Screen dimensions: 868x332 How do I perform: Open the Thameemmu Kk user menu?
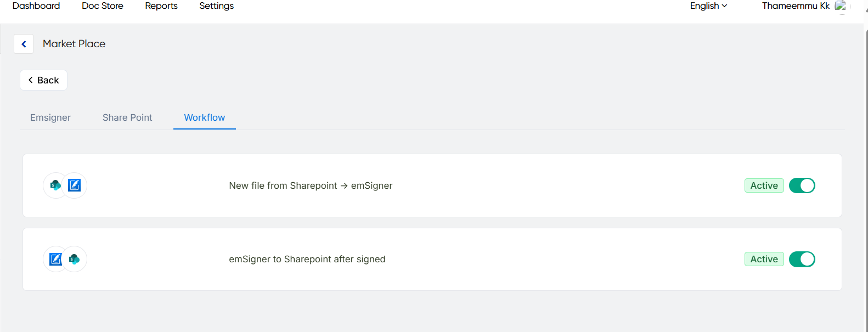tap(795, 6)
